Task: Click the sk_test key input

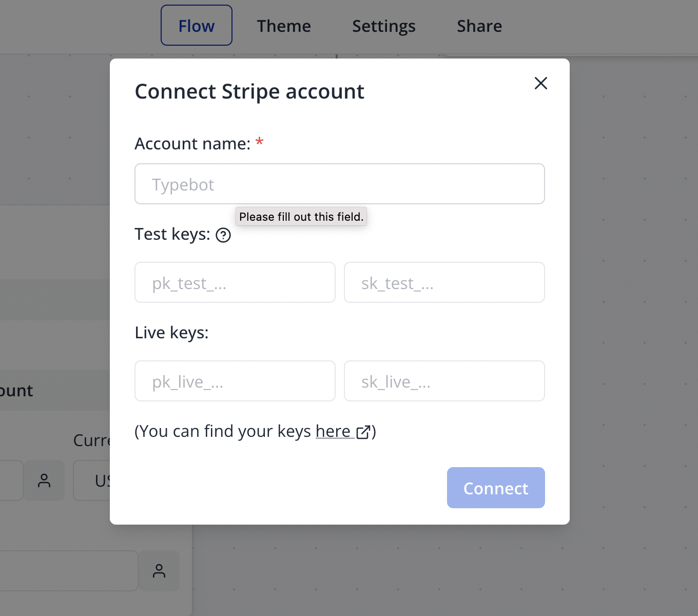Action: tap(444, 282)
